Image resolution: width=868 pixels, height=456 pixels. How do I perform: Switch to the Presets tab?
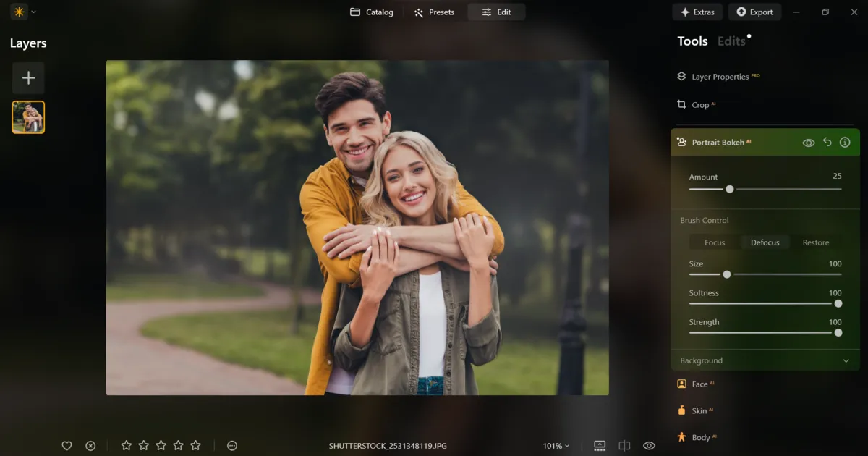tap(435, 12)
